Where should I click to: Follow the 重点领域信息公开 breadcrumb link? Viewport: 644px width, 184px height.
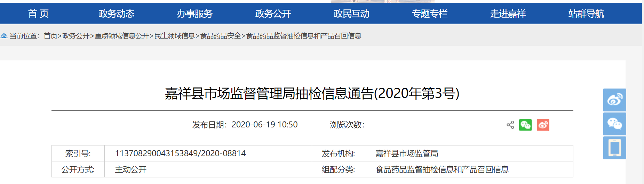point(122,36)
